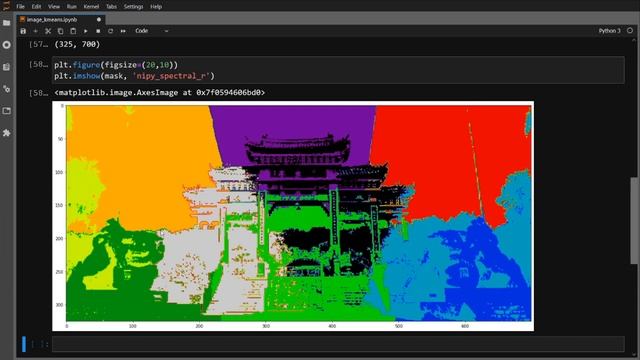The height and width of the screenshot is (360, 640).
Task: Click the plt.figure line in cell 58
Action: point(116,65)
